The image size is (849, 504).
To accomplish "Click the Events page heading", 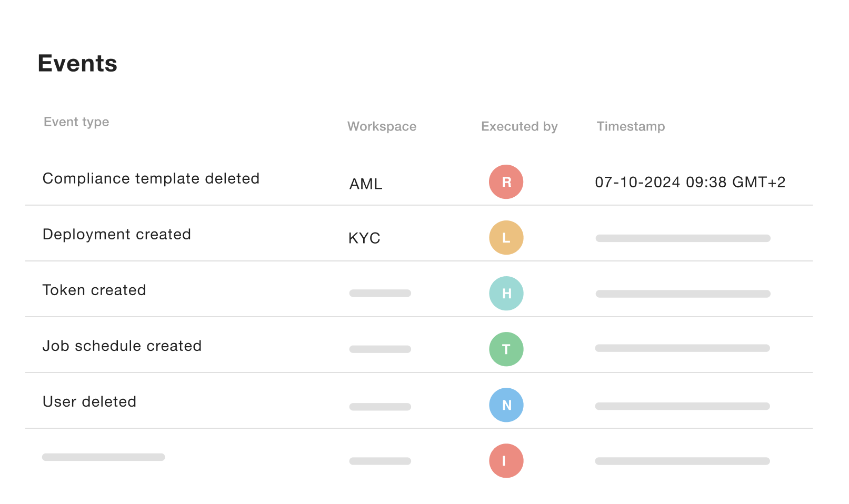I will pos(77,63).
